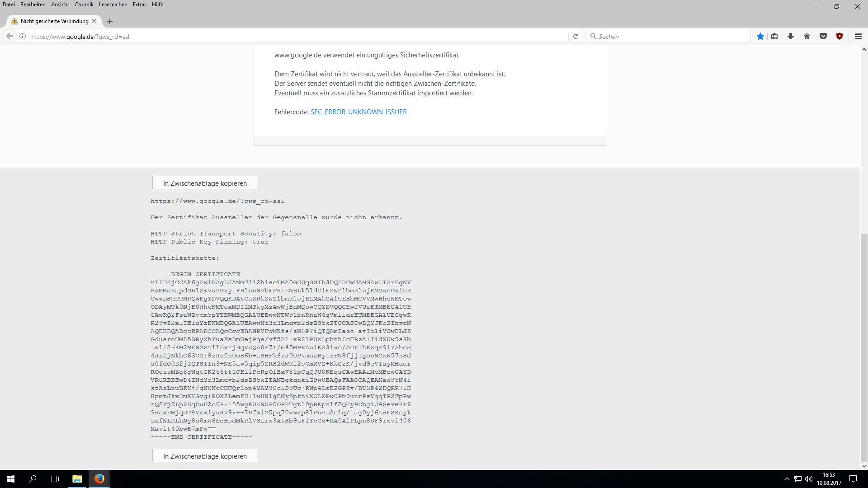
Task: Open the Pocket icon in toolbar
Action: click(x=823, y=37)
